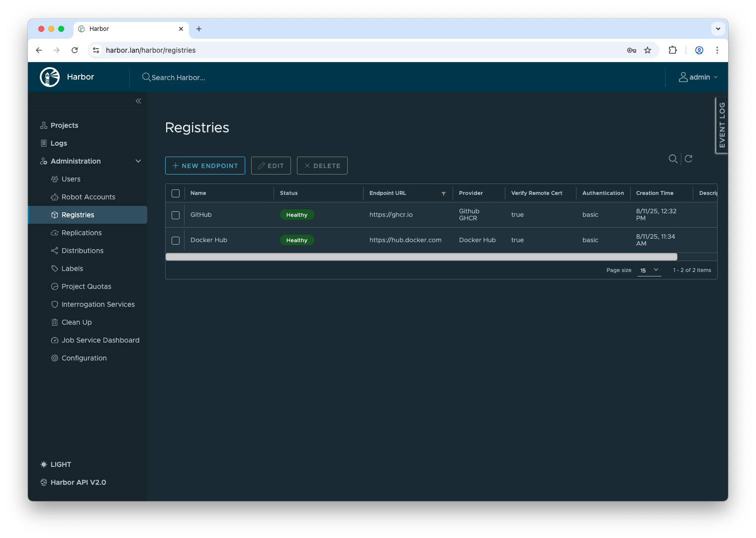Screen dimensions: 756x538
Task: Open the Endpoint URL column filter
Action: (x=444, y=193)
